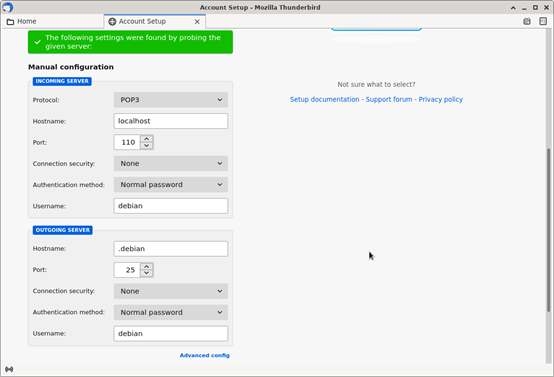Increase the incoming port 110 value

click(x=147, y=139)
